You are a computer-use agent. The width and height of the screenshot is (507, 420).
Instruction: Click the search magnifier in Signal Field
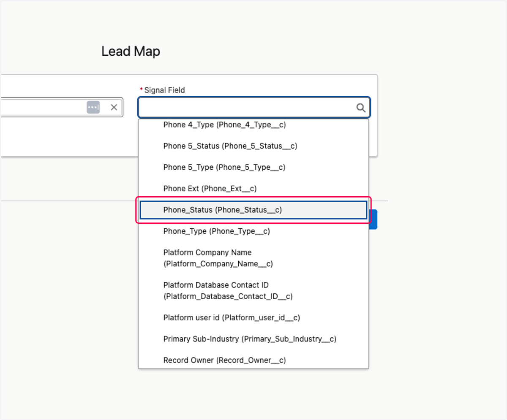pyautogui.click(x=361, y=108)
